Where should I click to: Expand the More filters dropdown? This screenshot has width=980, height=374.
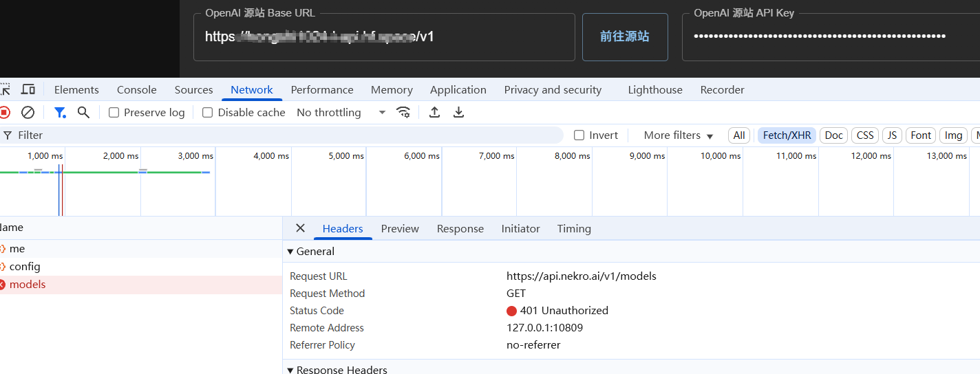(679, 135)
